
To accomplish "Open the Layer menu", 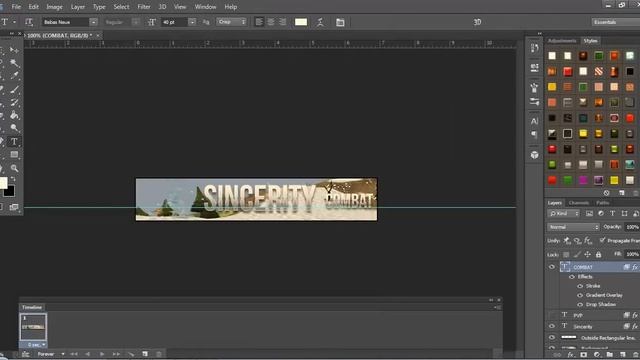I will pyautogui.click(x=78, y=7).
